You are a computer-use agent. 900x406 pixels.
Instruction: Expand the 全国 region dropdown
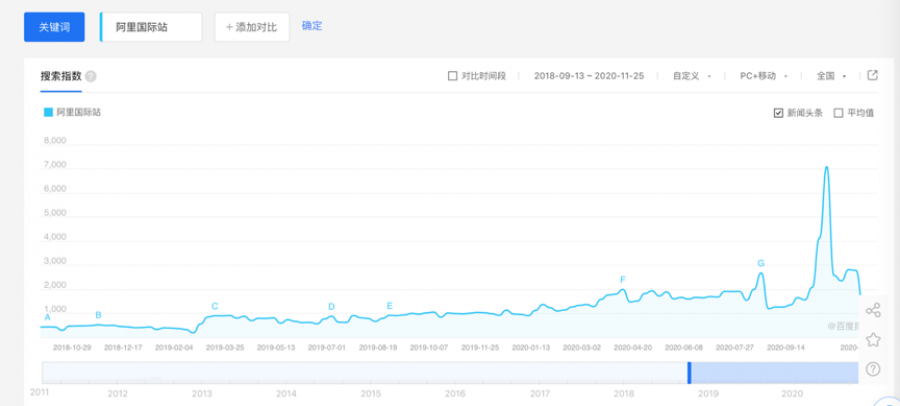pyautogui.click(x=832, y=76)
